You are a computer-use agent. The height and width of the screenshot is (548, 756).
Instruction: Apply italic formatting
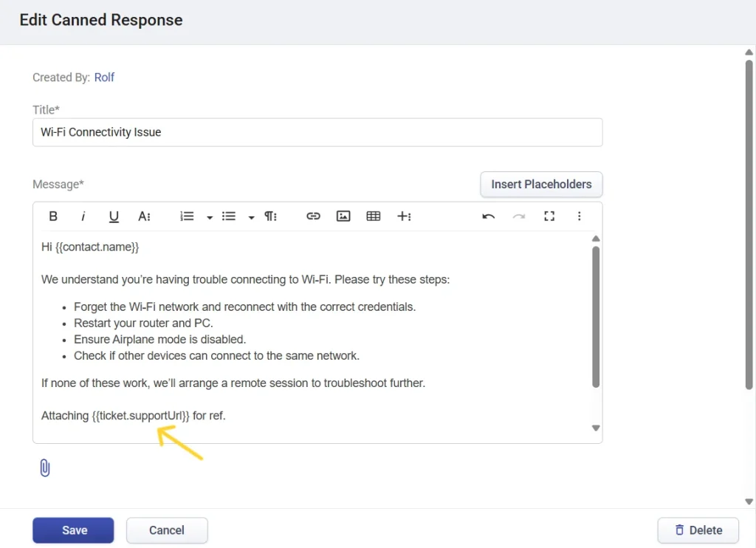point(83,216)
